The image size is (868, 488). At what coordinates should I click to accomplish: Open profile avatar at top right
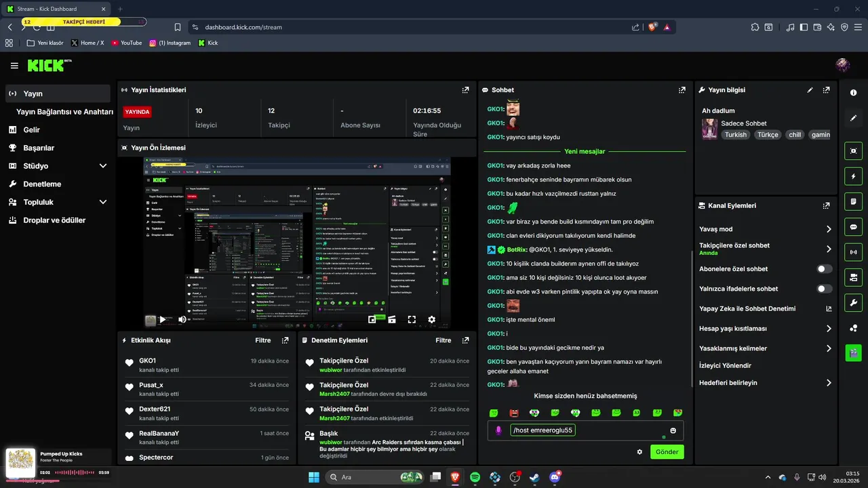pyautogui.click(x=843, y=65)
